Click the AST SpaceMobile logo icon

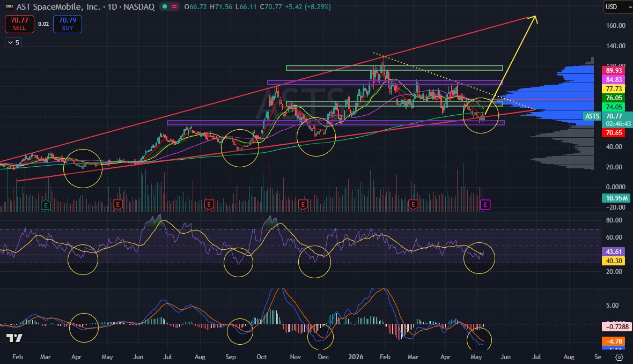tap(9, 7)
